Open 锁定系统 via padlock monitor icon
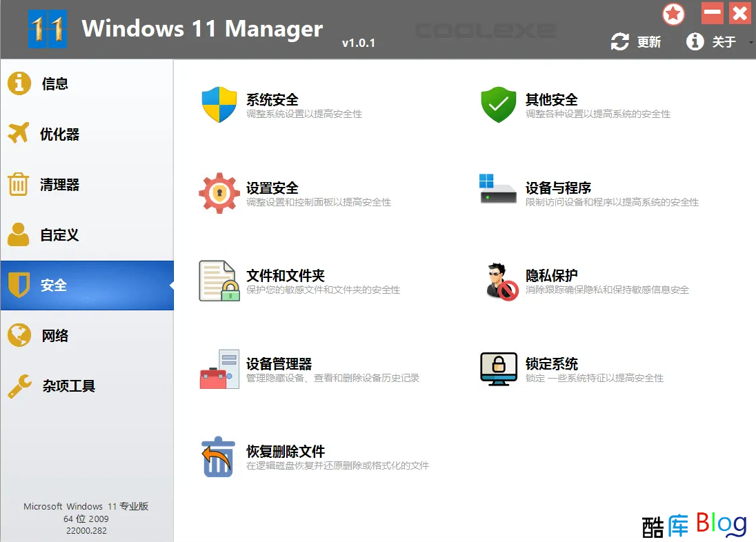The width and height of the screenshot is (756, 542). coord(499,369)
